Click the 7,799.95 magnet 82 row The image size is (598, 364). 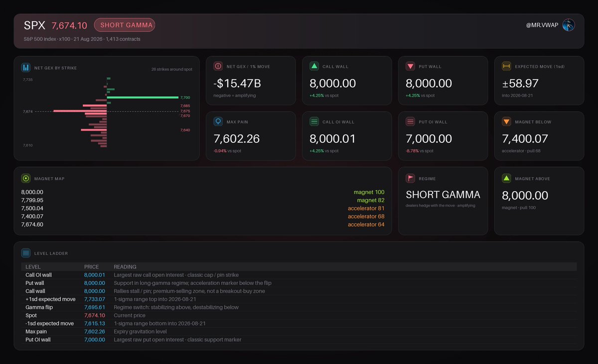pos(203,200)
